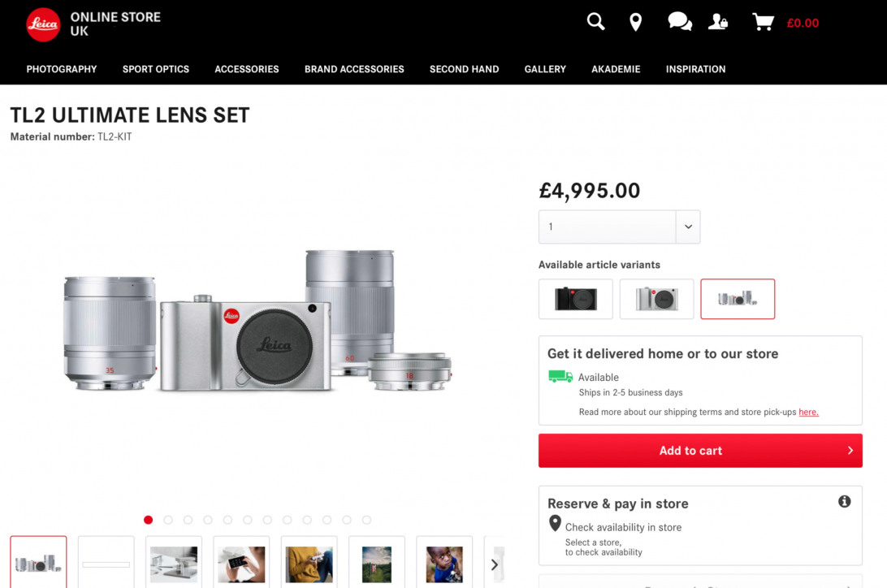
Task: Go to second image carousel dot
Action: 168,520
